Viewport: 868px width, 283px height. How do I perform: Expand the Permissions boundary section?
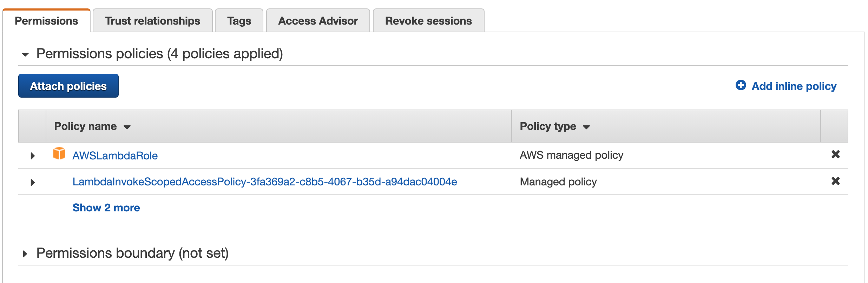(x=25, y=254)
